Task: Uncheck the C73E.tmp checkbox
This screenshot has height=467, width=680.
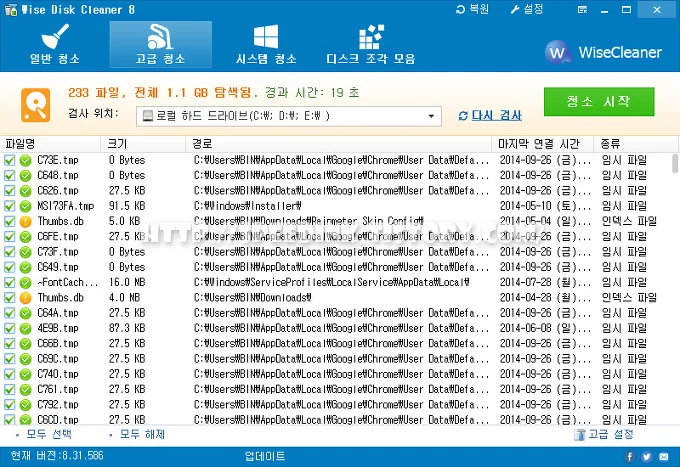Action: point(10,160)
